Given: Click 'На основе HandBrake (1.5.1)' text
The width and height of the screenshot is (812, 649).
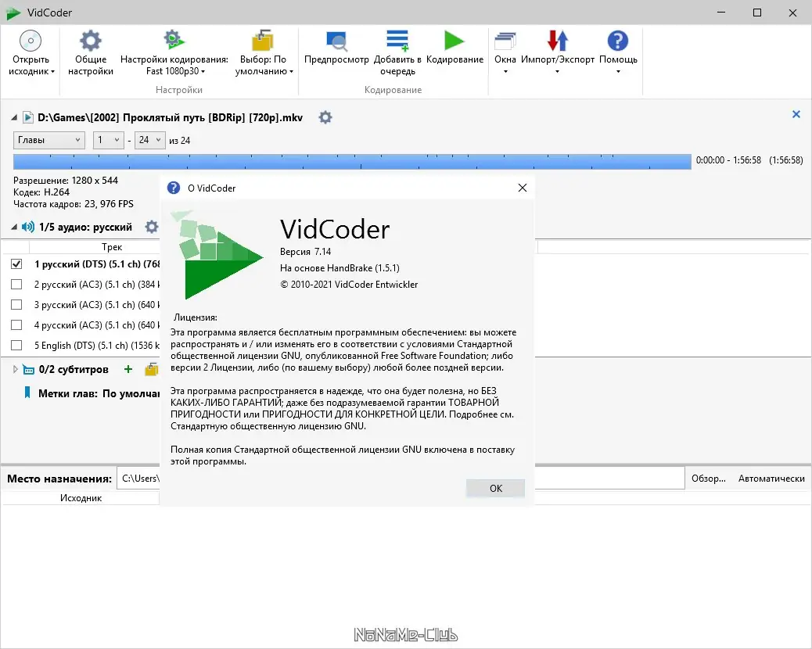Looking at the screenshot, I should pyautogui.click(x=340, y=268).
